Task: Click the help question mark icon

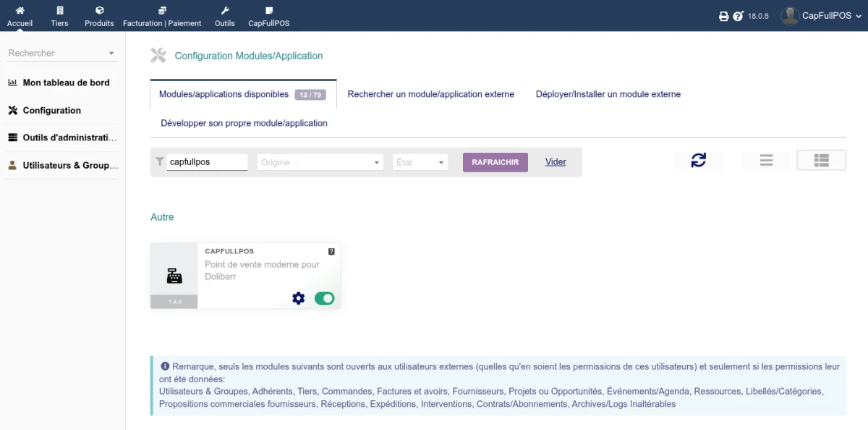Action: coord(738,16)
